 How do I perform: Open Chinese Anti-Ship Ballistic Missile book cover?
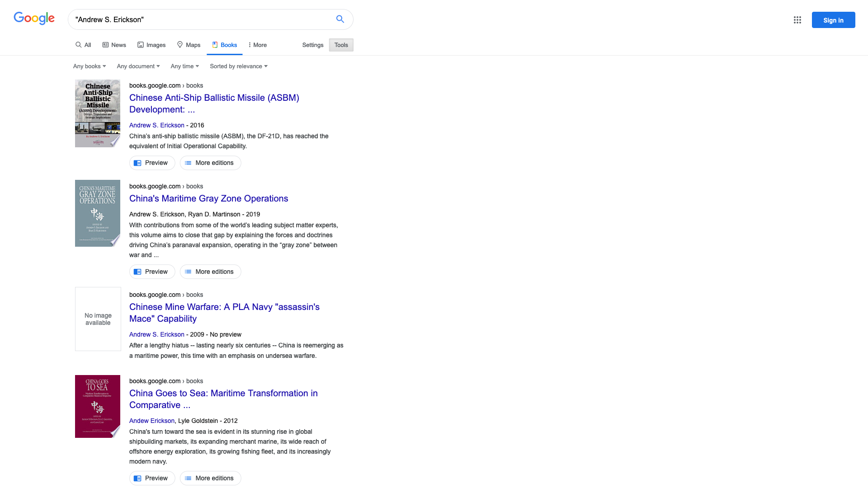point(98,113)
